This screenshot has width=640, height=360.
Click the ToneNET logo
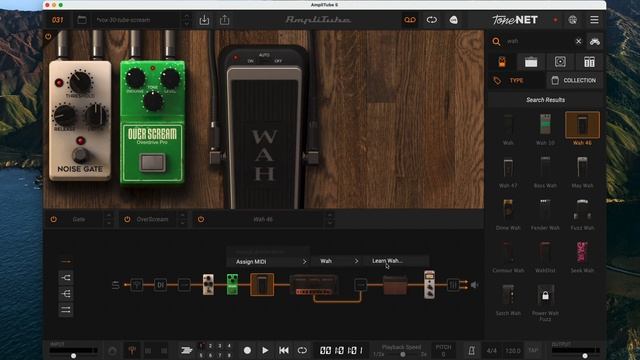(514, 20)
